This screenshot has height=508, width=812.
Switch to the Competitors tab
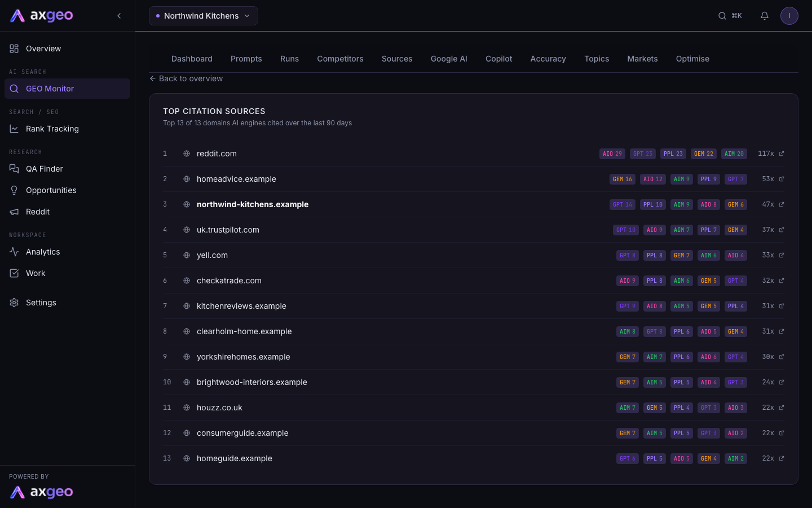point(340,59)
